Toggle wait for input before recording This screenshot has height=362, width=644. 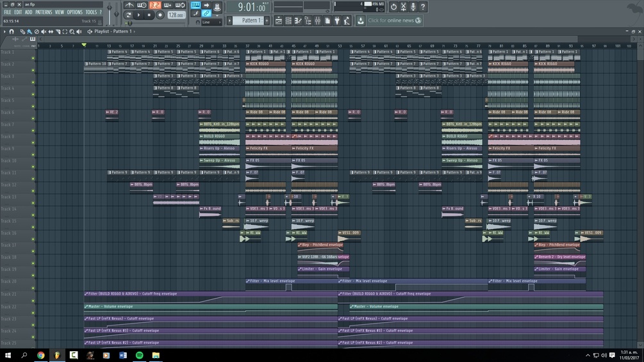pos(142,5)
